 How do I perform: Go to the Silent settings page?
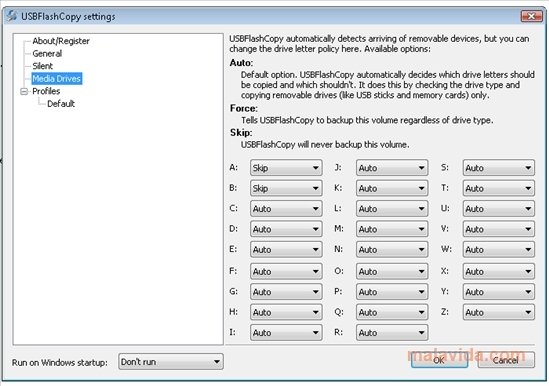pyautogui.click(x=42, y=66)
